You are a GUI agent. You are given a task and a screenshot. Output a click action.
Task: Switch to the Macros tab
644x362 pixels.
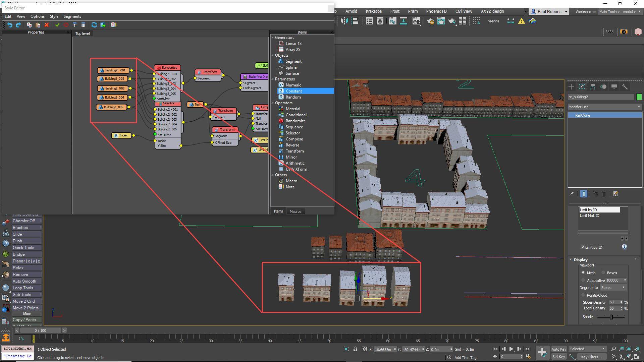[296, 211]
